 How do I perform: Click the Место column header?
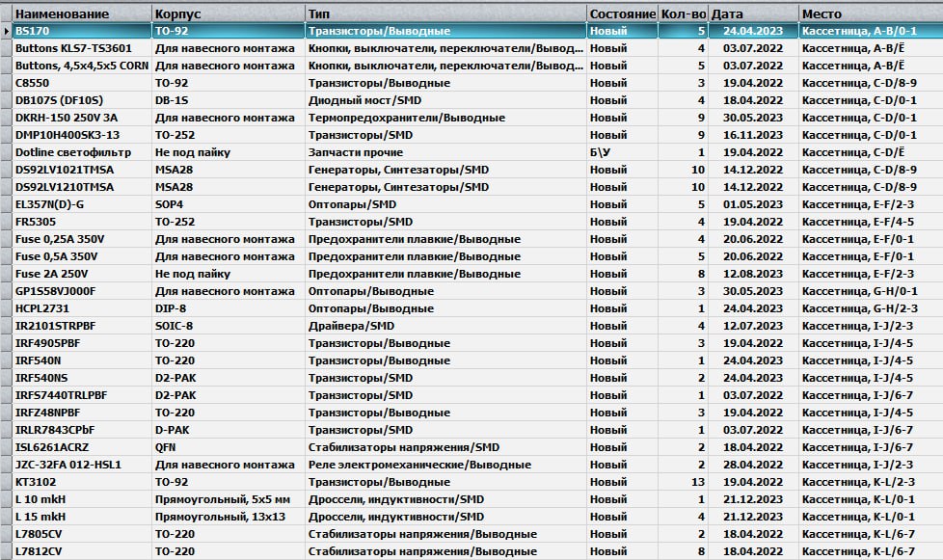click(871, 13)
